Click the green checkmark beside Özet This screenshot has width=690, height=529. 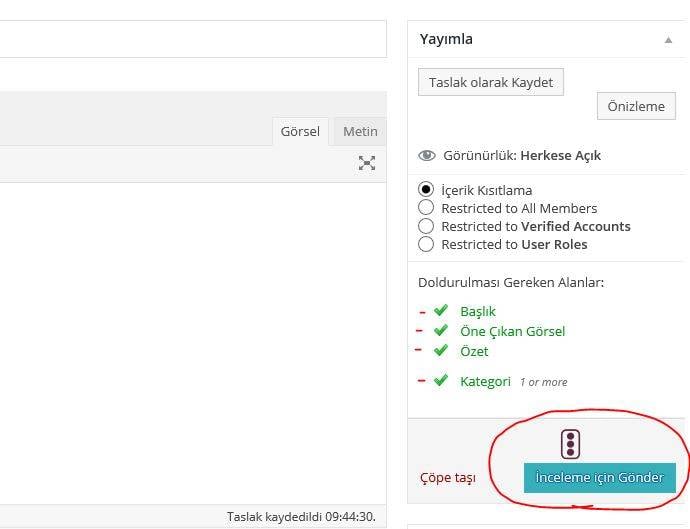coord(440,351)
